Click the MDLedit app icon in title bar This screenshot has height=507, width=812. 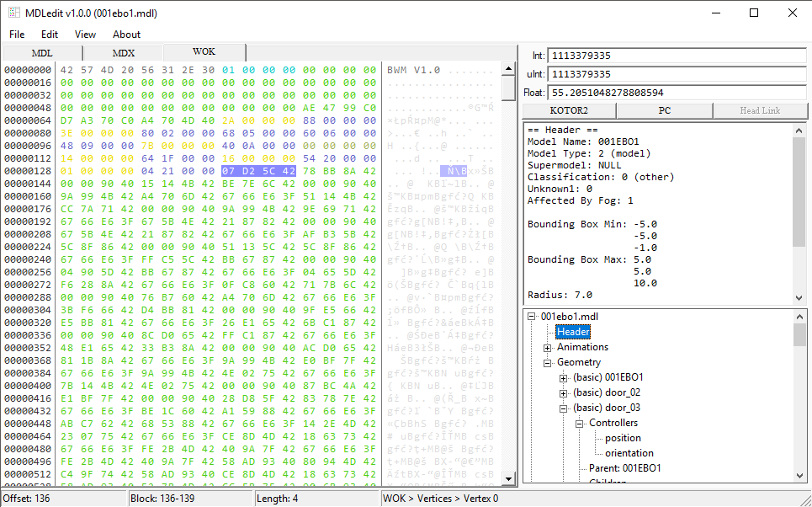(14, 13)
